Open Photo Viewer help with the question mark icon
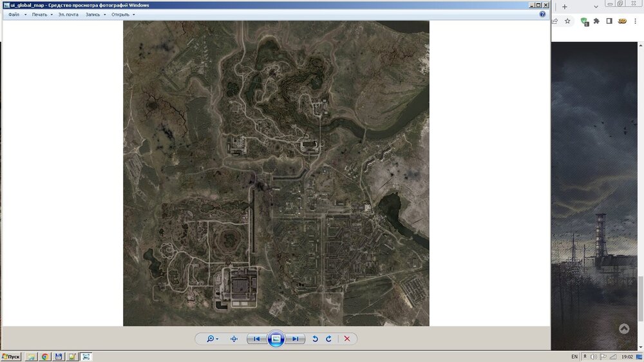Screen dimensions: 644x362 pos(542,14)
